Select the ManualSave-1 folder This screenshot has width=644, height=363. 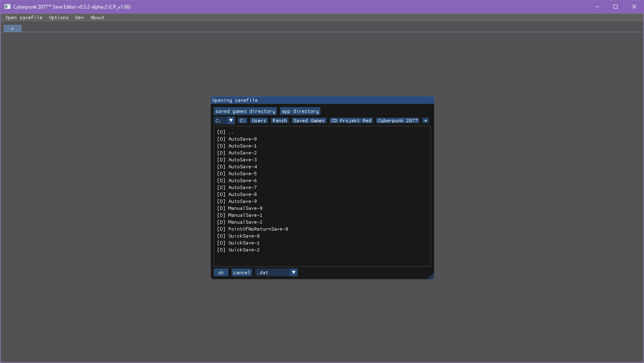point(322,215)
